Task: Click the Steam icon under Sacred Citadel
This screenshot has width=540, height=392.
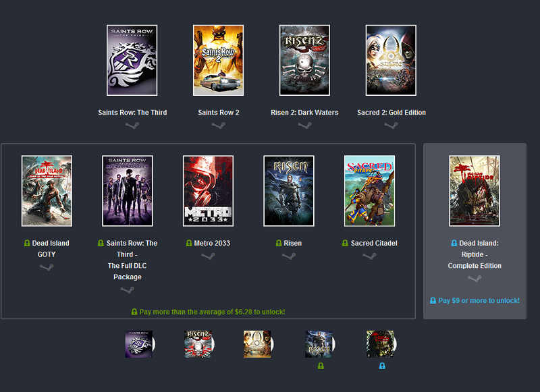Action: point(369,256)
